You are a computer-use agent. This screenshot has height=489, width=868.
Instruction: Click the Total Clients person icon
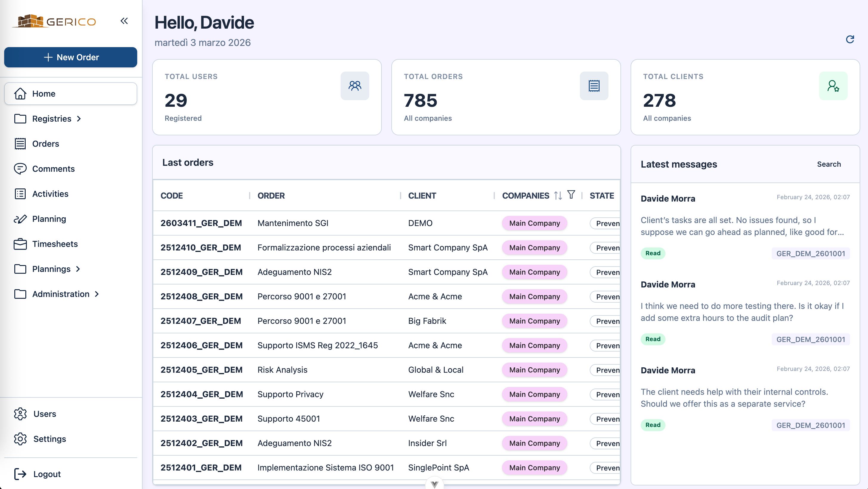pos(833,86)
